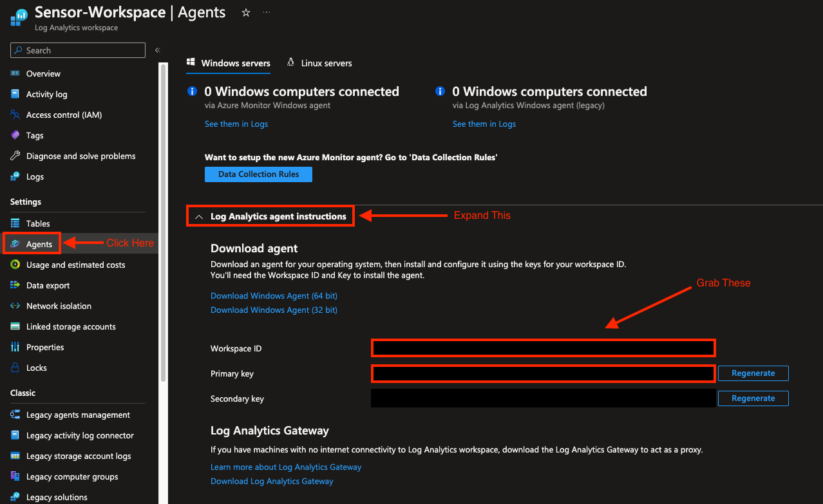Click the Settings section label
Viewport: 823px width, 504px height.
coord(26,202)
